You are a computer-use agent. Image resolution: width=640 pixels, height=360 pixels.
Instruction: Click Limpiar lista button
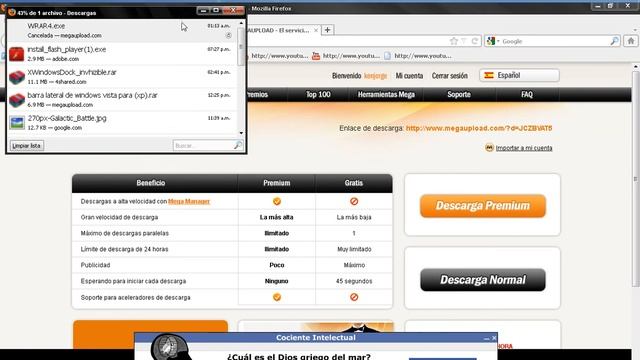point(27,146)
